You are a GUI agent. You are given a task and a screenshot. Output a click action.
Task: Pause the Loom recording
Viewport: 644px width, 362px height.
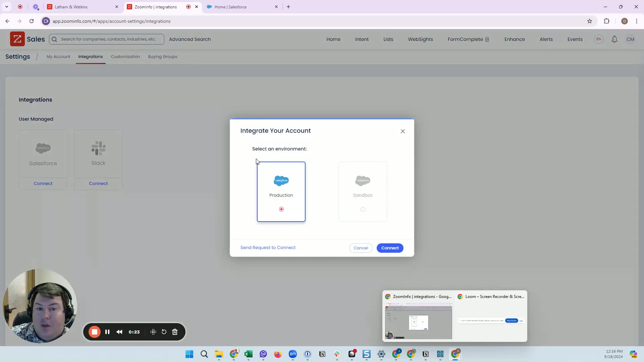[107, 332]
